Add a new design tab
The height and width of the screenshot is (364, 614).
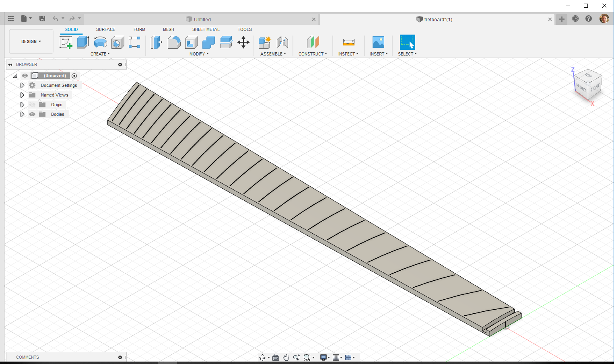pyautogui.click(x=562, y=19)
